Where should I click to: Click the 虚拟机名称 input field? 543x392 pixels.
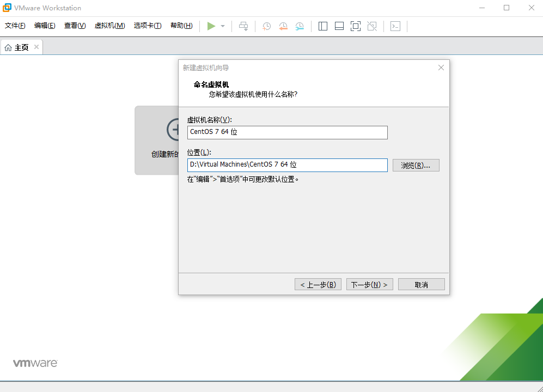point(288,132)
